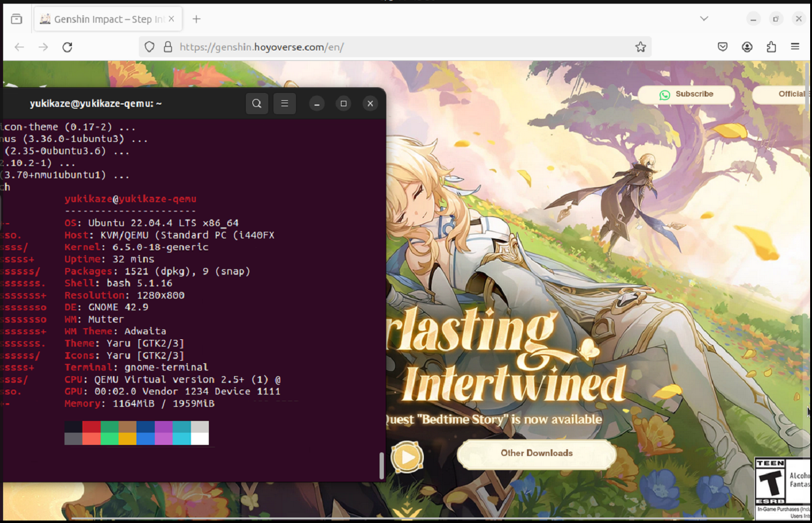Select the Genshin Impact browser tab
This screenshot has width=812, height=523.
pos(107,19)
